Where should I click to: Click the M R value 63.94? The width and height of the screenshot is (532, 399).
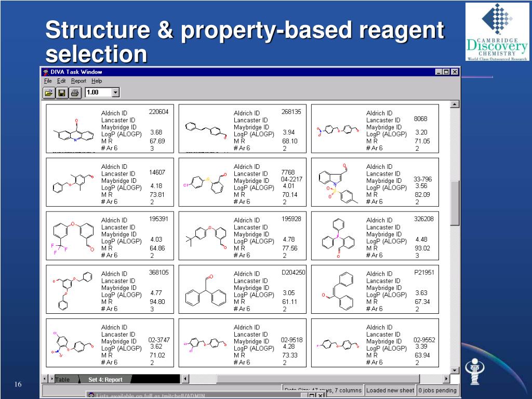[422, 355]
